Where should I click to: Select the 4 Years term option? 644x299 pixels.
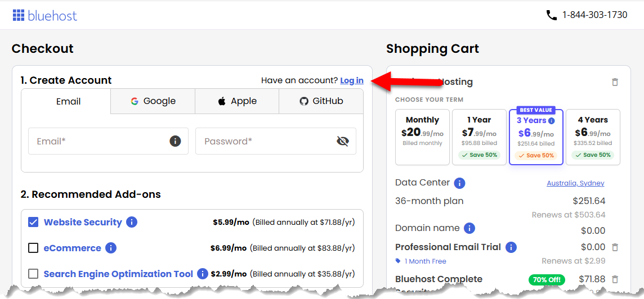click(593, 137)
